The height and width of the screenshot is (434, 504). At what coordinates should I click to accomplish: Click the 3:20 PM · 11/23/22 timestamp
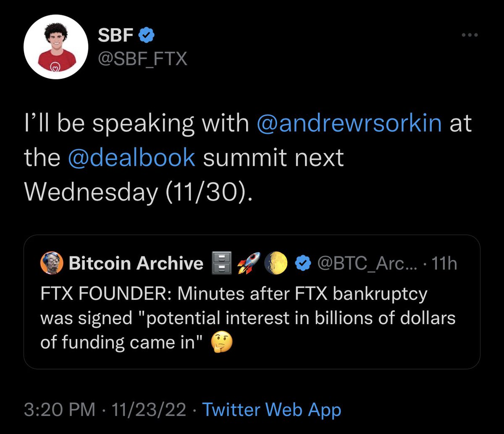[x=105, y=410]
